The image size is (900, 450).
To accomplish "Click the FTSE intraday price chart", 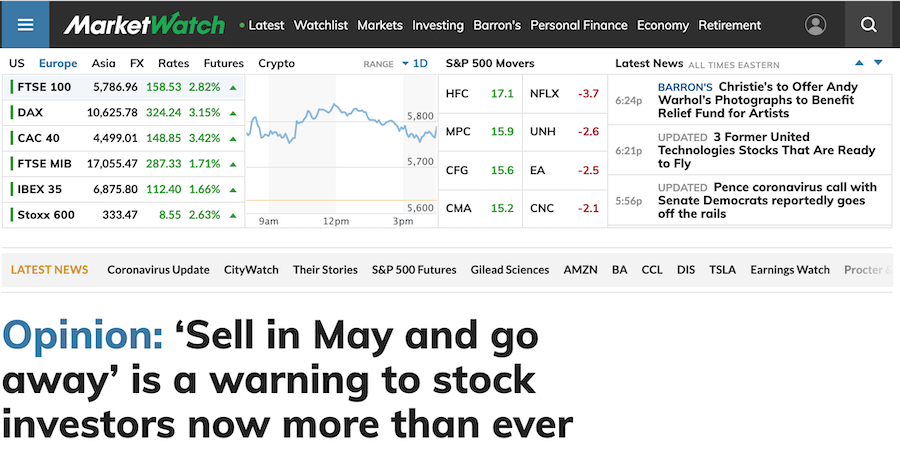I will click(341, 145).
